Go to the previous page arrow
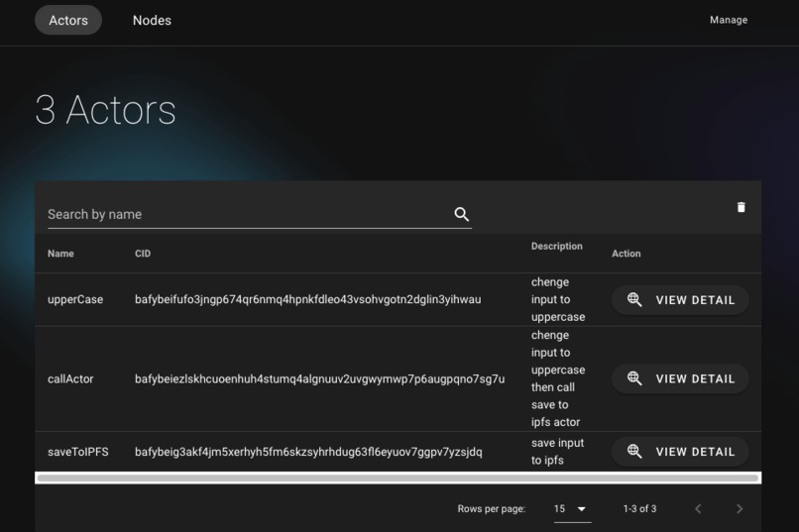Image resolution: width=799 pixels, height=532 pixels. coord(698,508)
